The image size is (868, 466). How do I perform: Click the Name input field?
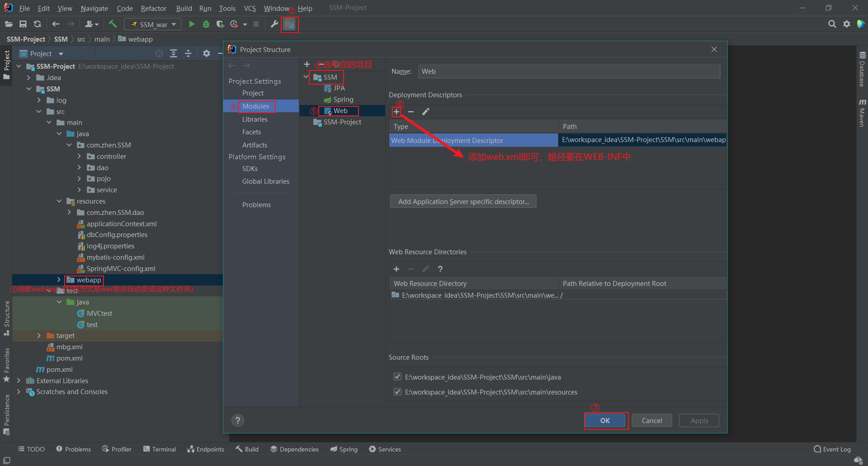pyautogui.click(x=569, y=71)
